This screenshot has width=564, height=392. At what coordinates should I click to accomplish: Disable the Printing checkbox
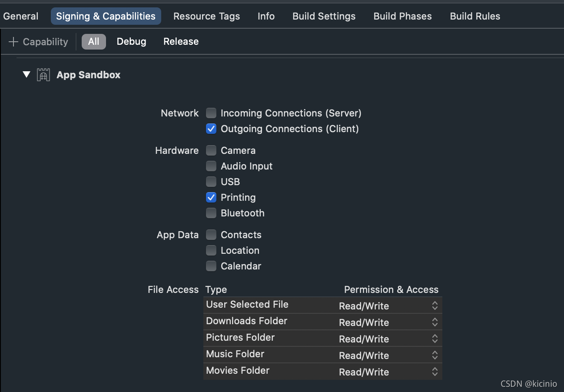point(211,198)
